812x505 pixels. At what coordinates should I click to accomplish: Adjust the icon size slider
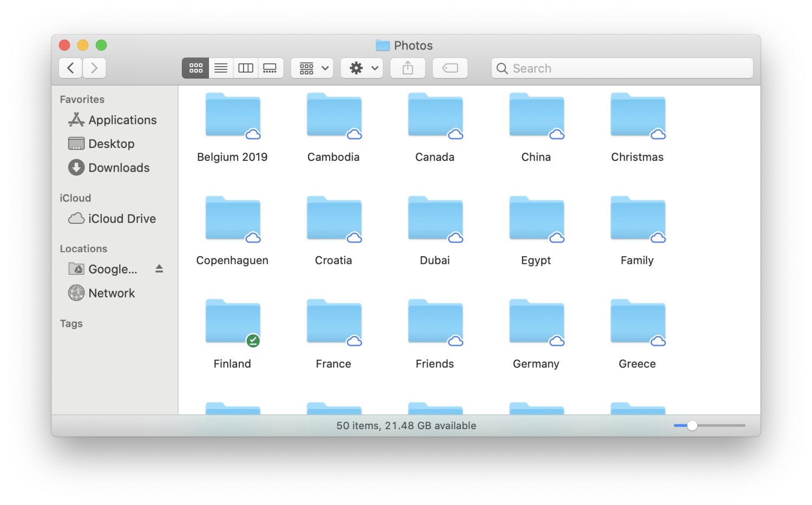[692, 426]
